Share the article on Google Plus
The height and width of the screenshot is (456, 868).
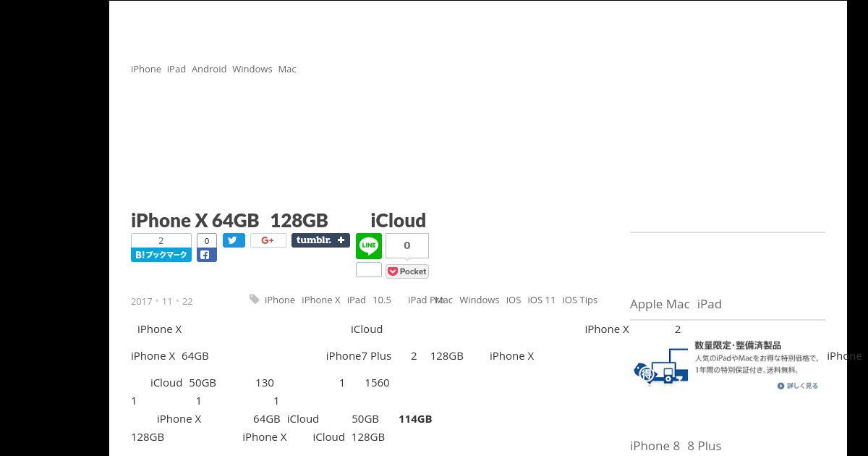click(x=268, y=240)
